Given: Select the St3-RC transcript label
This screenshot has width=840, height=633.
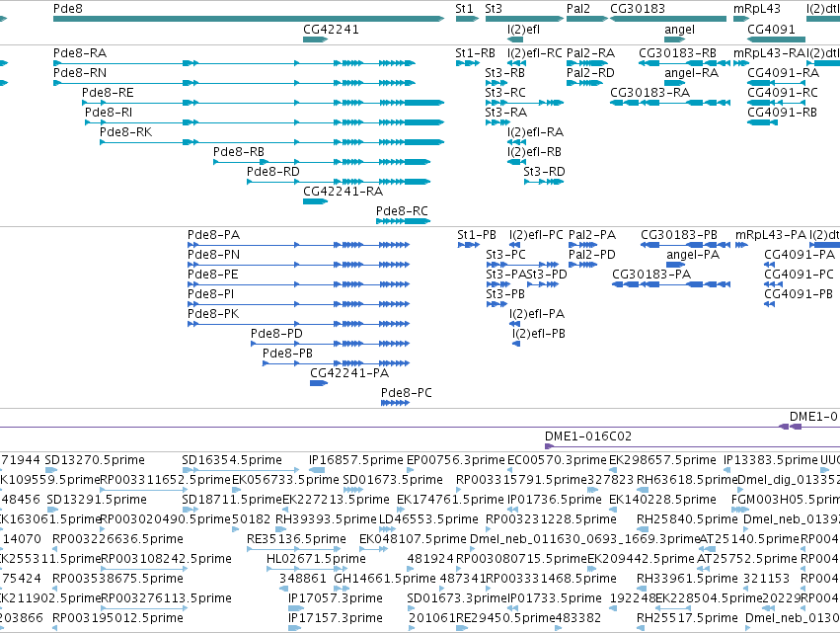Looking at the screenshot, I should pyautogui.click(x=505, y=93).
